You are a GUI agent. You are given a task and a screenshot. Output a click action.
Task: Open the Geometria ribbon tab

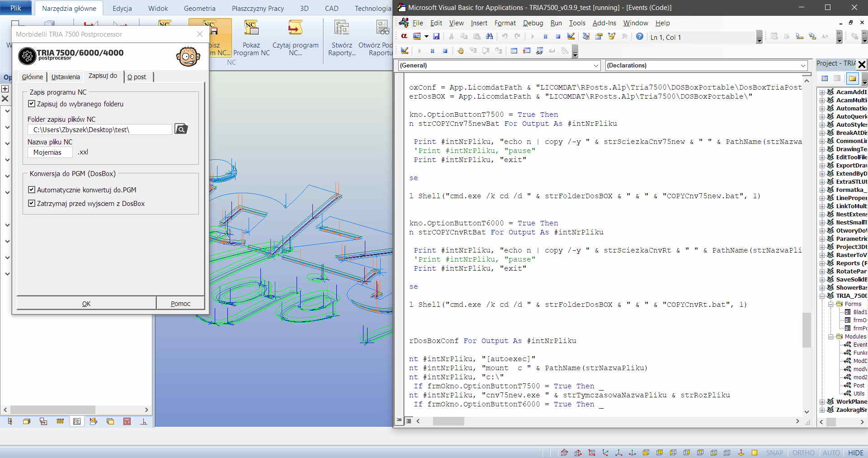click(x=199, y=8)
